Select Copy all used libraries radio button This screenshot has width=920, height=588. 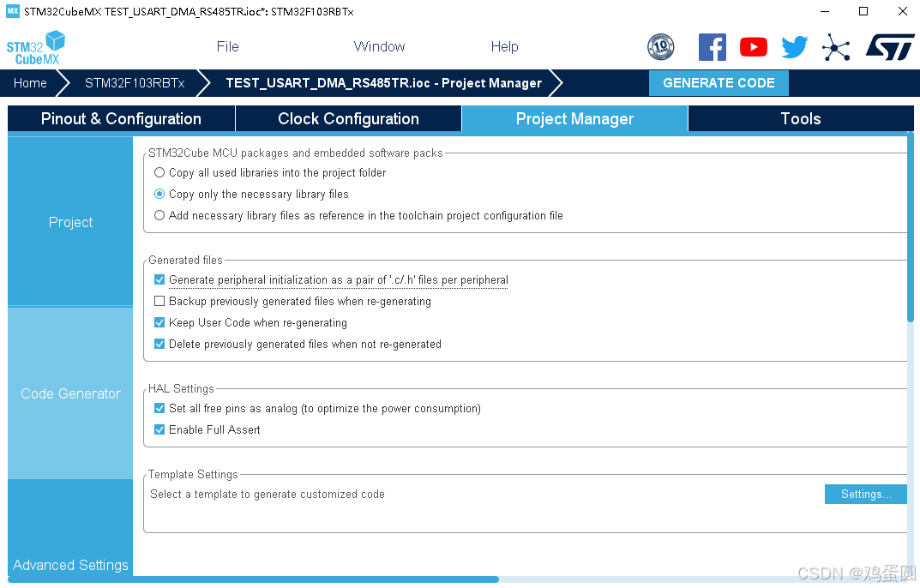point(159,172)
